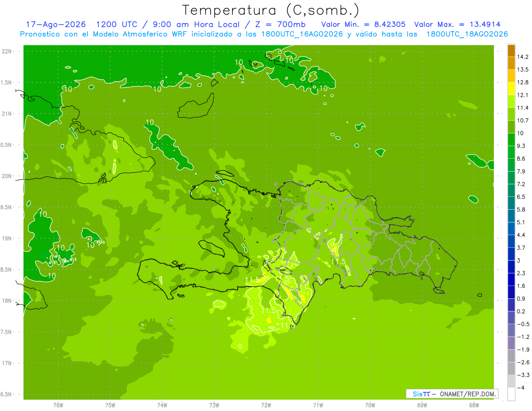
Task: Click the "70W" longitude axis label
Action: [x=370, y=405]
